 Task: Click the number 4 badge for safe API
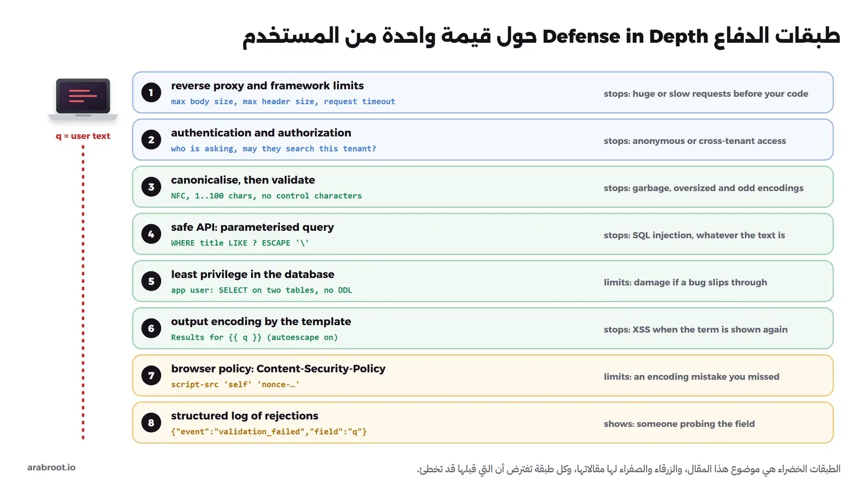[x=151, y=234]
